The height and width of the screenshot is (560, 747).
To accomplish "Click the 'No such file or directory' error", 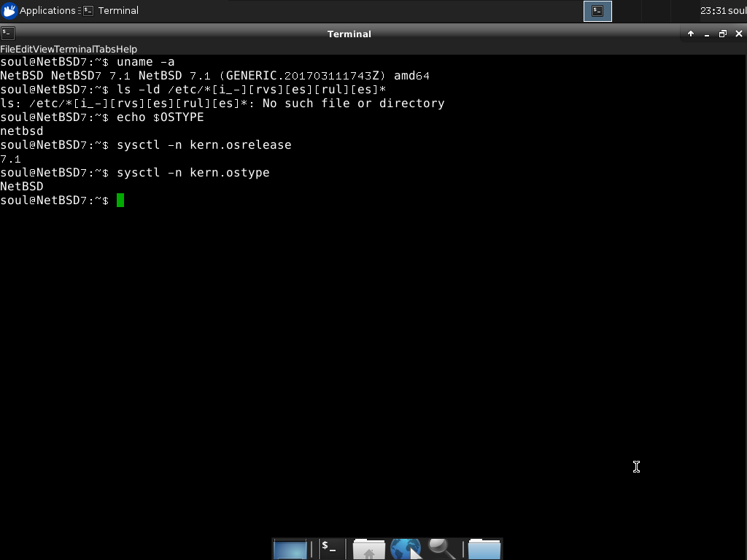I will point(354,104).
